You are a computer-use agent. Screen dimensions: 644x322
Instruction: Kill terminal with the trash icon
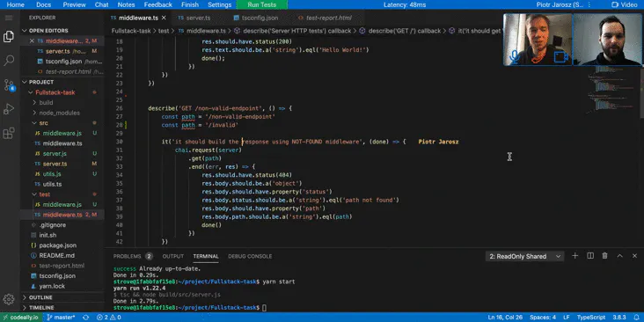(604, 256)
